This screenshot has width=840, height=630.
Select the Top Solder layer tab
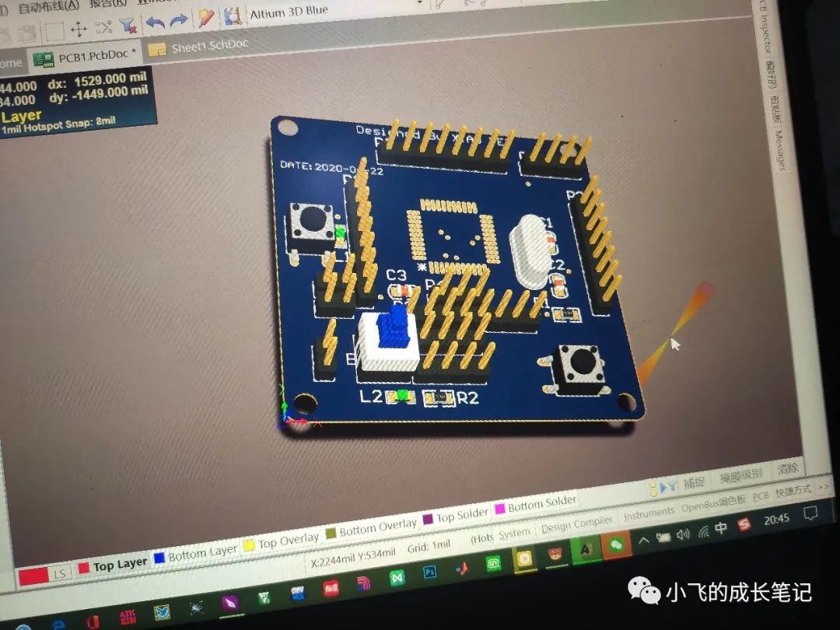[x=456, y=516]
